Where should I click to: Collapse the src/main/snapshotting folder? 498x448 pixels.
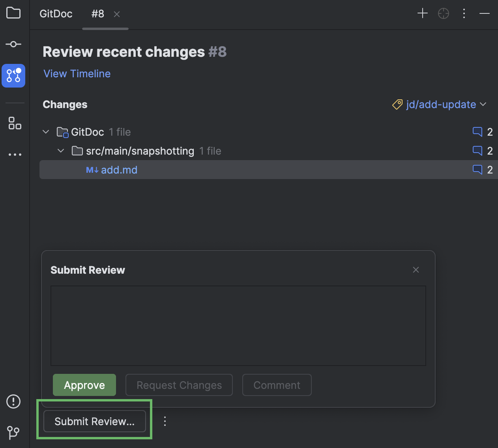pyautogui.click(x=61, y=151)
